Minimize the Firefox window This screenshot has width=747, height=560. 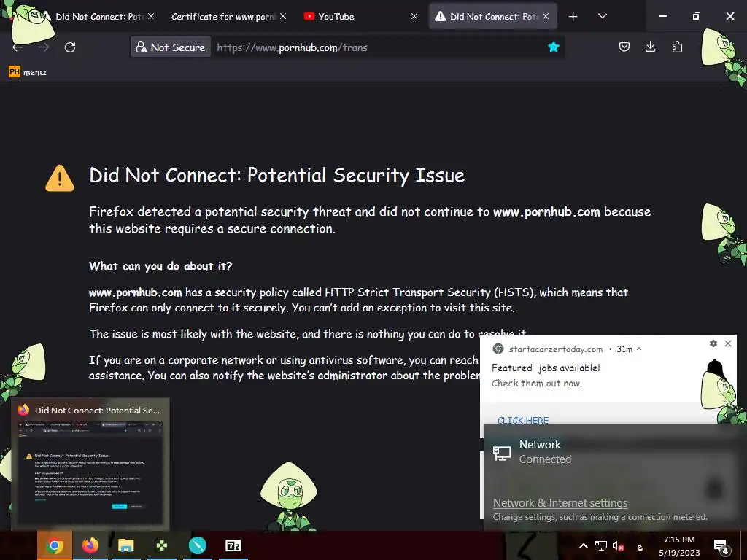(x=662, y=16)
